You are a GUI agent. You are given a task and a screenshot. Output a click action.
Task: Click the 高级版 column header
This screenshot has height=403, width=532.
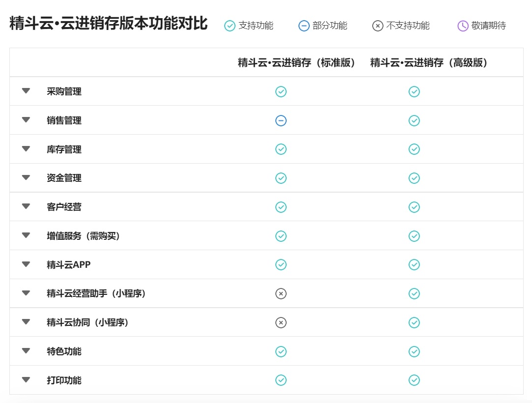[429, 63]
